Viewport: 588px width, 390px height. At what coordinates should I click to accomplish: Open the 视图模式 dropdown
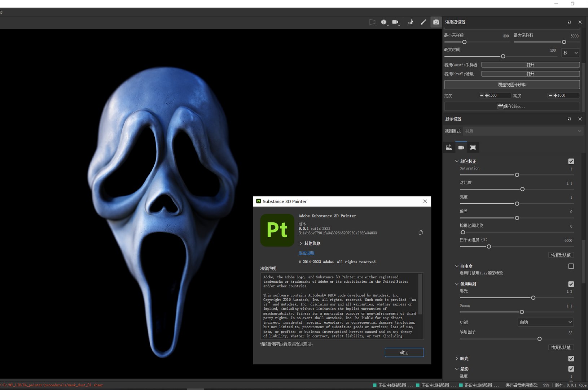[523, 131]
